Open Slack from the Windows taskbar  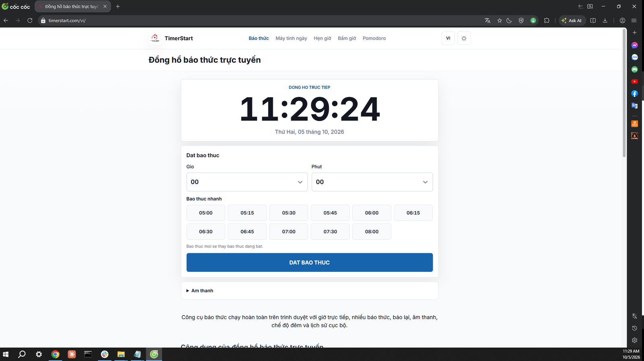[105, 354]
